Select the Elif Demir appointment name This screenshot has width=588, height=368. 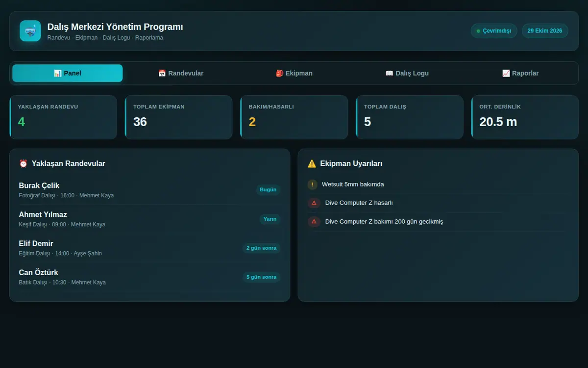36,243
